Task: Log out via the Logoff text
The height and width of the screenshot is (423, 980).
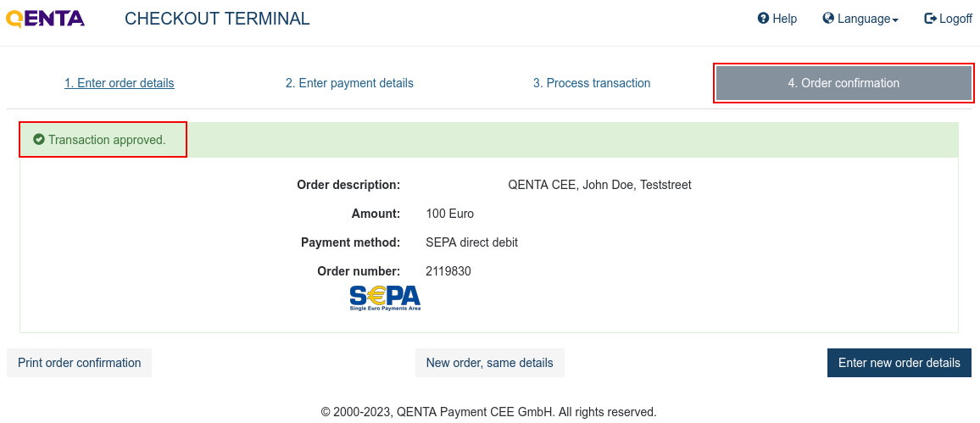Action: (955, 19)
